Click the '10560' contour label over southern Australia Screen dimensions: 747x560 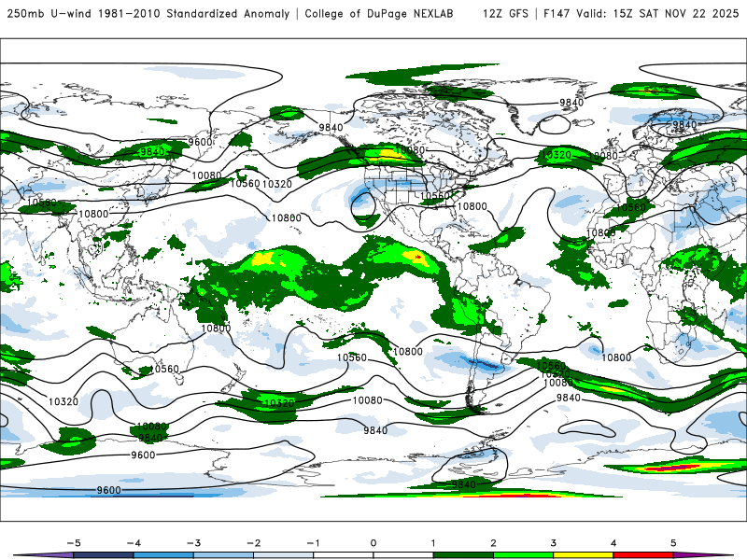coord(164,369)
